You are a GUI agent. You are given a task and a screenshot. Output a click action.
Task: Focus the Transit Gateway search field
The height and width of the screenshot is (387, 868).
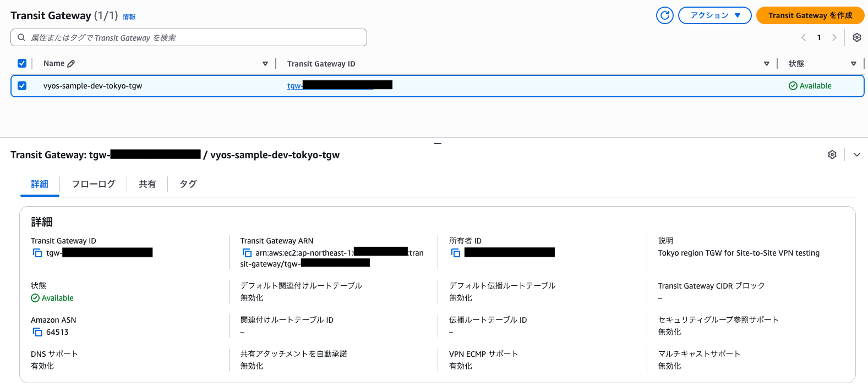(189, 37)
